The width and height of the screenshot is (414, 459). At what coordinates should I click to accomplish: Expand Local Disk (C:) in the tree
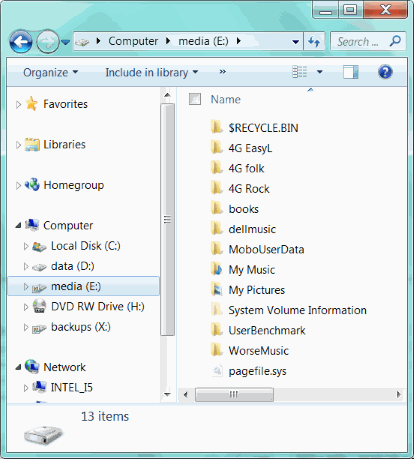pyautogui.click(x=26, y=246)
